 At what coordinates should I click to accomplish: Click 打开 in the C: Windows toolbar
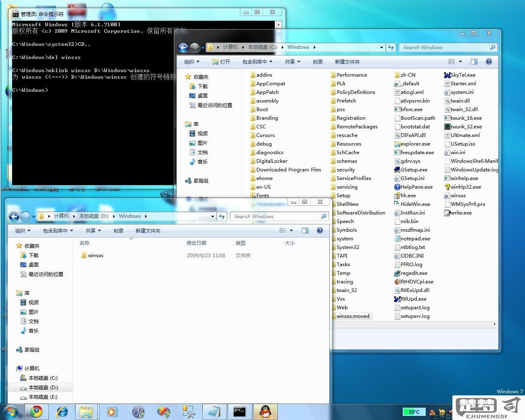pos(221,62)
